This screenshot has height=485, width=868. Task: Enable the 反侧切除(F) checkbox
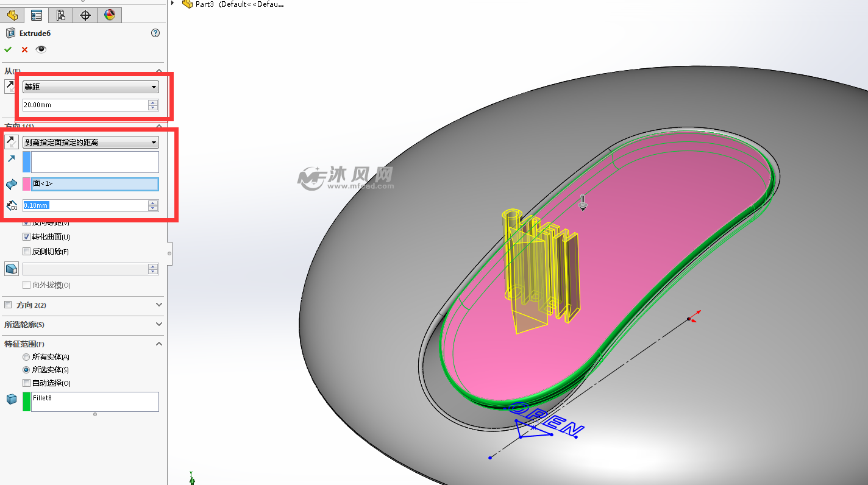pos(26,252)
